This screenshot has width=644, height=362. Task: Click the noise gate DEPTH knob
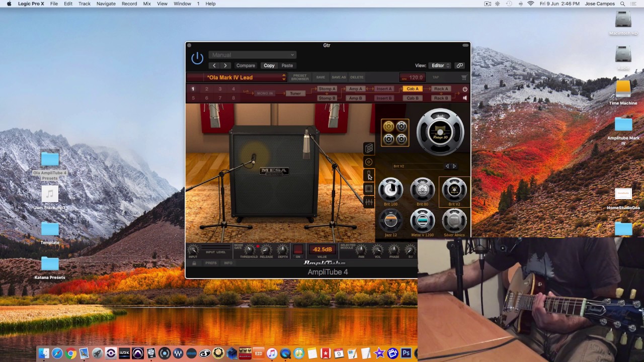click(x=283, y=249)
